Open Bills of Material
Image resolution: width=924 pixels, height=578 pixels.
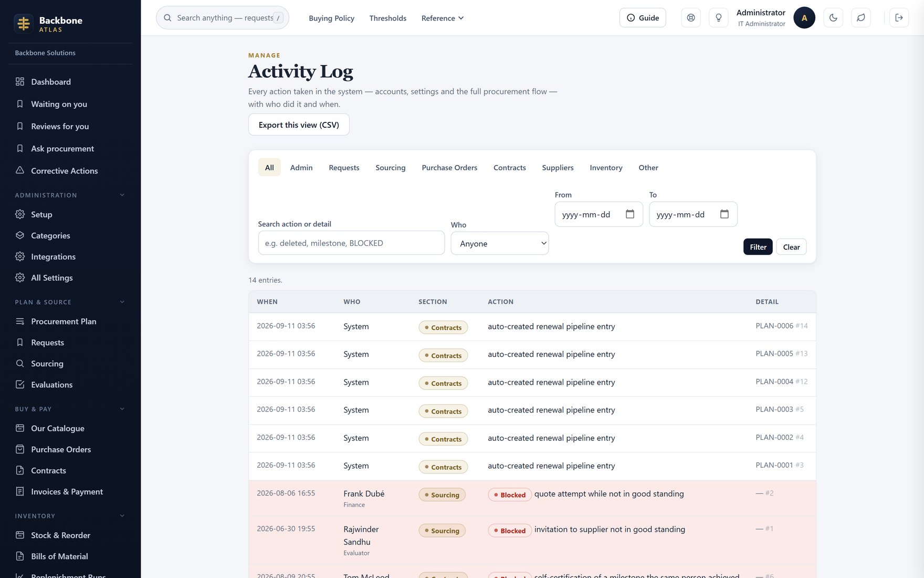point(70,556)
